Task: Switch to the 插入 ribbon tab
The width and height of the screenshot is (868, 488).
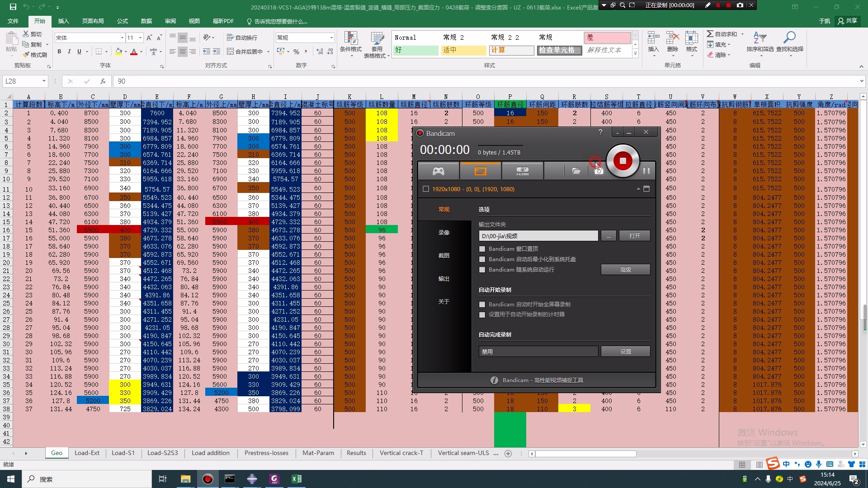Action: [63, 21]
